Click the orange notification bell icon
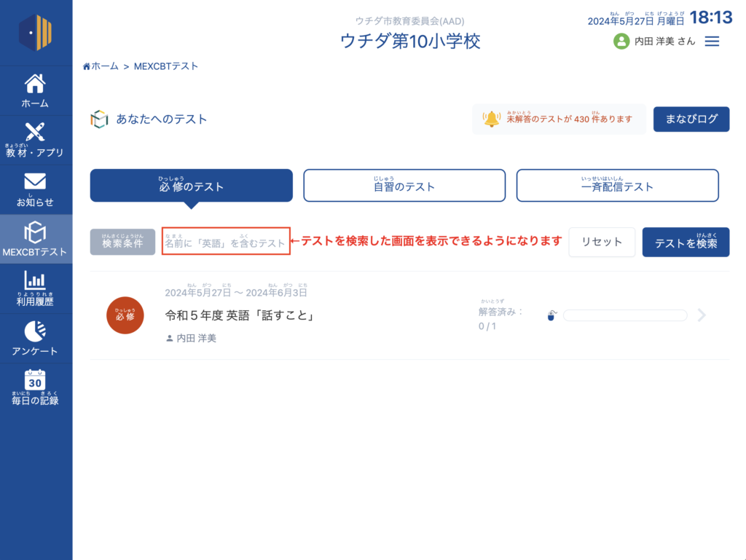Viewport: 746px width, 560px height. [x=492, y=119]
